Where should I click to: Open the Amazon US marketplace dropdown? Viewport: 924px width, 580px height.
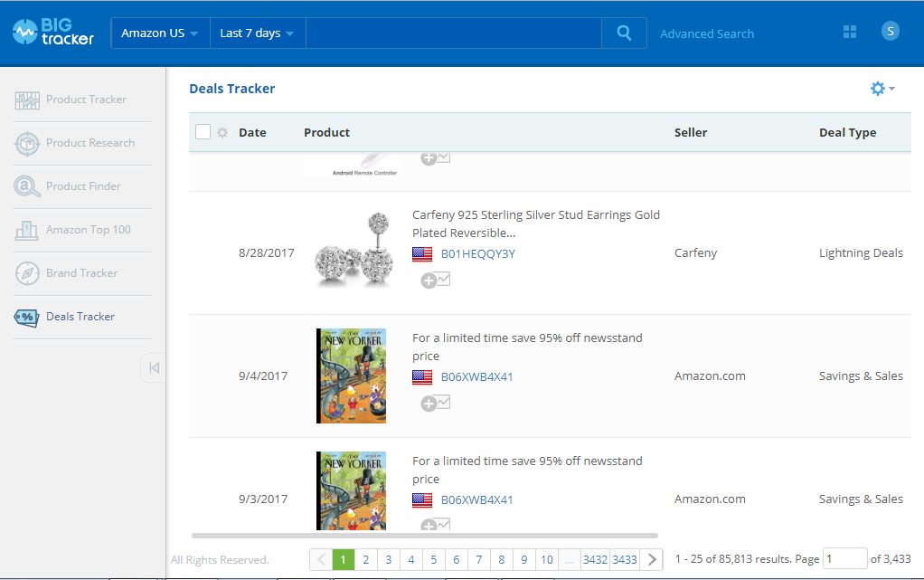point(160,33)
